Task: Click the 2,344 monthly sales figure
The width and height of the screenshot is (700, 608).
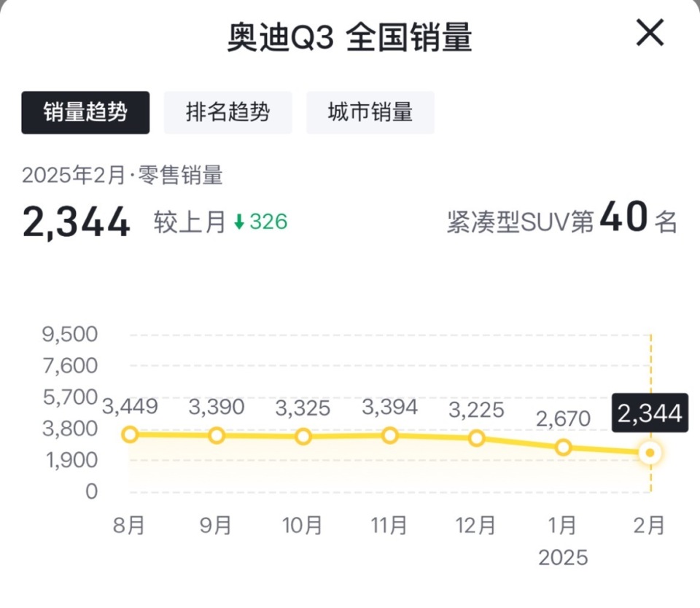Action: [x=75, y=220]
